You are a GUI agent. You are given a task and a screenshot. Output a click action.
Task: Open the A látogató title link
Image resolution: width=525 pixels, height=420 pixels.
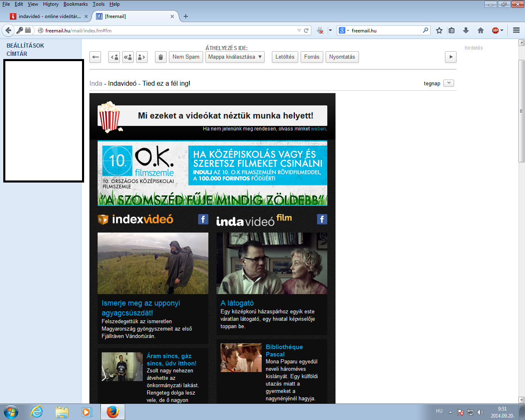pos(237,303)
